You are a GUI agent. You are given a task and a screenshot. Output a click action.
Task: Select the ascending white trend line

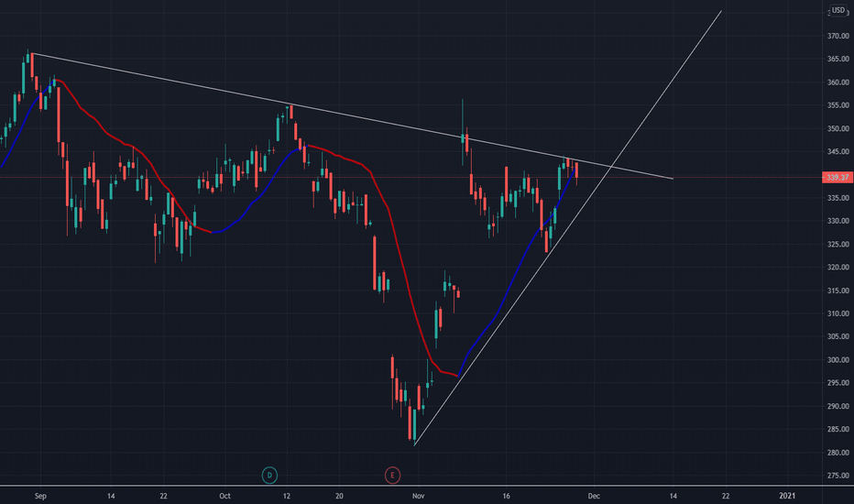(x=566, y=230)
